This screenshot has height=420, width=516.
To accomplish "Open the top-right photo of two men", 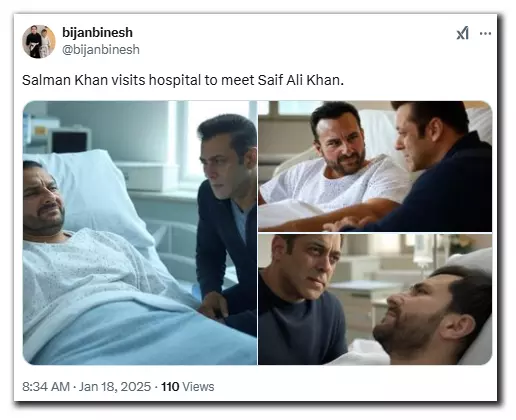I will tap(375, 166).
